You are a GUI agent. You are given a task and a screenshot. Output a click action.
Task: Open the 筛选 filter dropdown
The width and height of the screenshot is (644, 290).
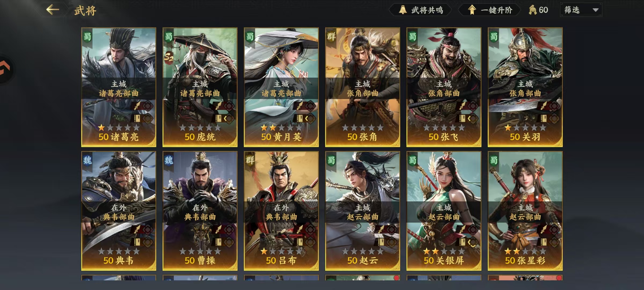coord(581,10)
